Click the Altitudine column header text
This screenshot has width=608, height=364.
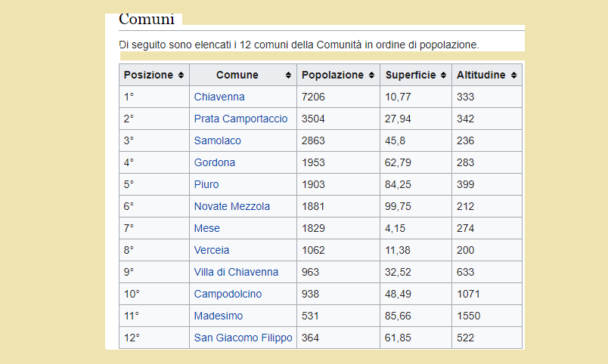(x=481, y=75)
